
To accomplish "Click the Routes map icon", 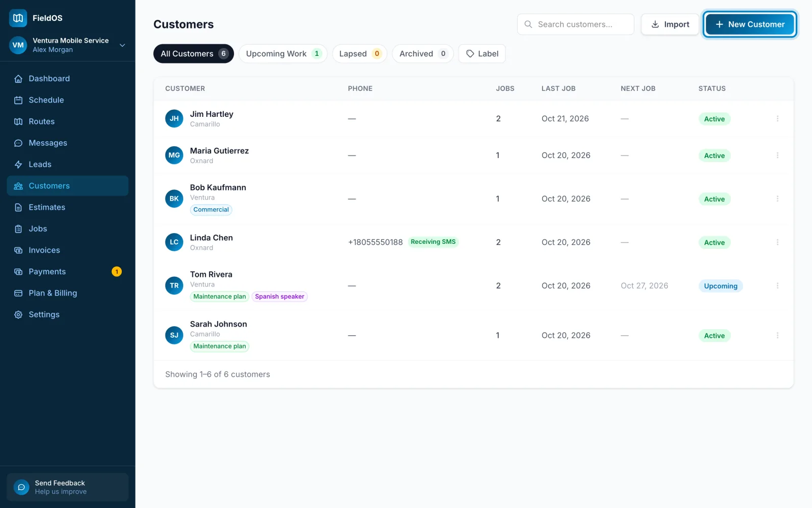I will coord(18,121).
